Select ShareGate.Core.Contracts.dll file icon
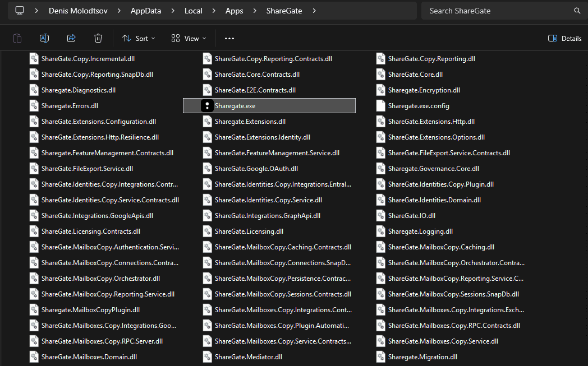The height and width of the screenshot is (366, 588). tap(208, 74)
